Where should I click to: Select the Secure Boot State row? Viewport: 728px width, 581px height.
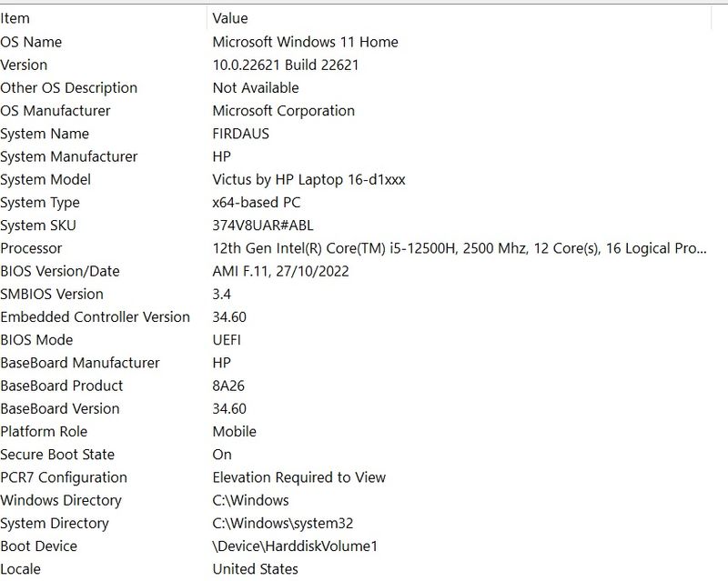click(x=57, y=455)
